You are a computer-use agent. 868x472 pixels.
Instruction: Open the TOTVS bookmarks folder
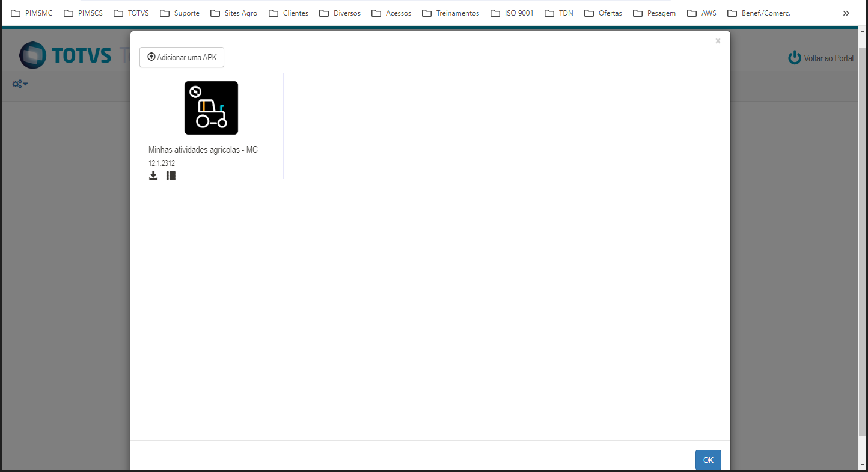[x=131, y=13]
